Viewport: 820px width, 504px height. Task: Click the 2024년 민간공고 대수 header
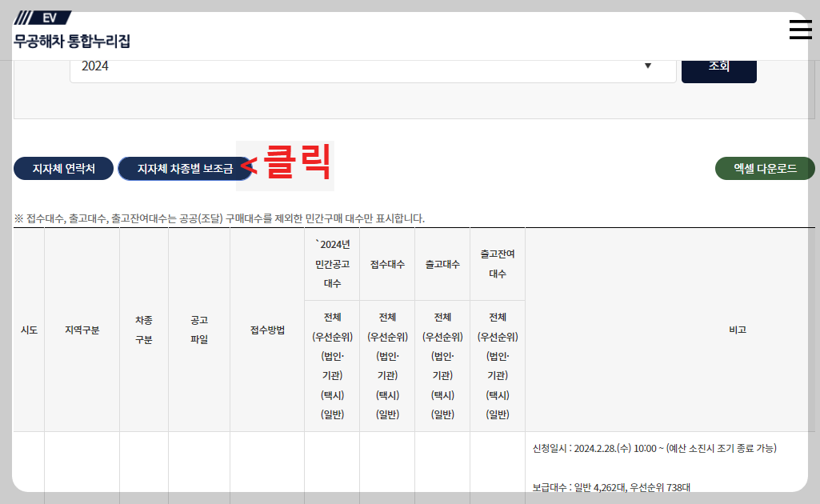coord(331,262)
